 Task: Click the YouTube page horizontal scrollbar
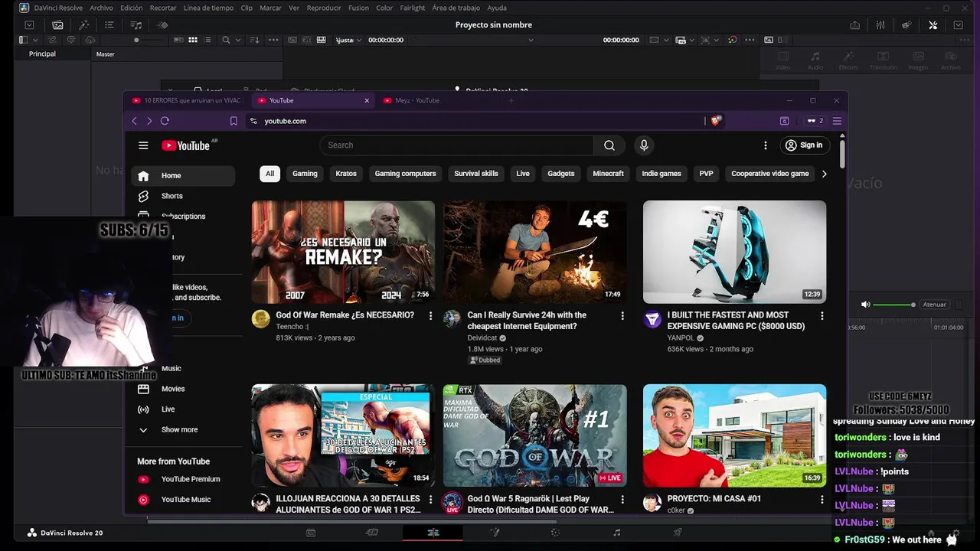tap(352, 521)
